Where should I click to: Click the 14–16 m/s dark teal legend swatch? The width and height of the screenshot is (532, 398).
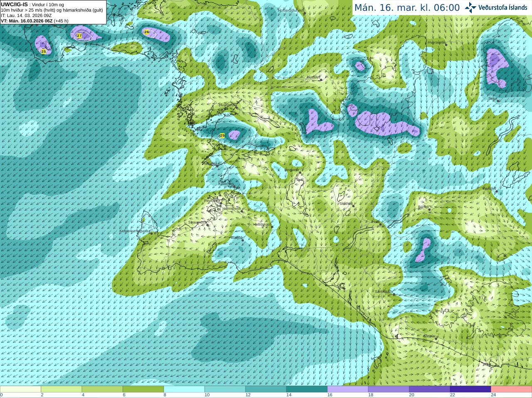pos(307,389)
